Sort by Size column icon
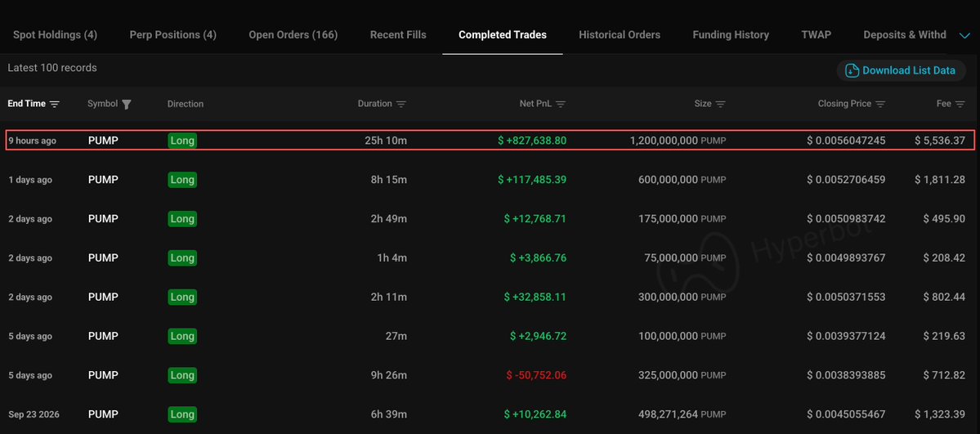 (x=720, y=105)
